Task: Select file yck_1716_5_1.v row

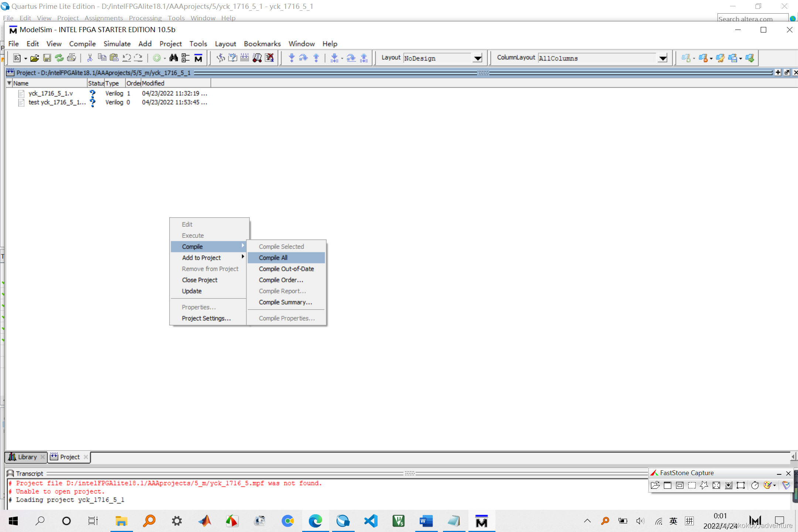Action: coord(113,93)
